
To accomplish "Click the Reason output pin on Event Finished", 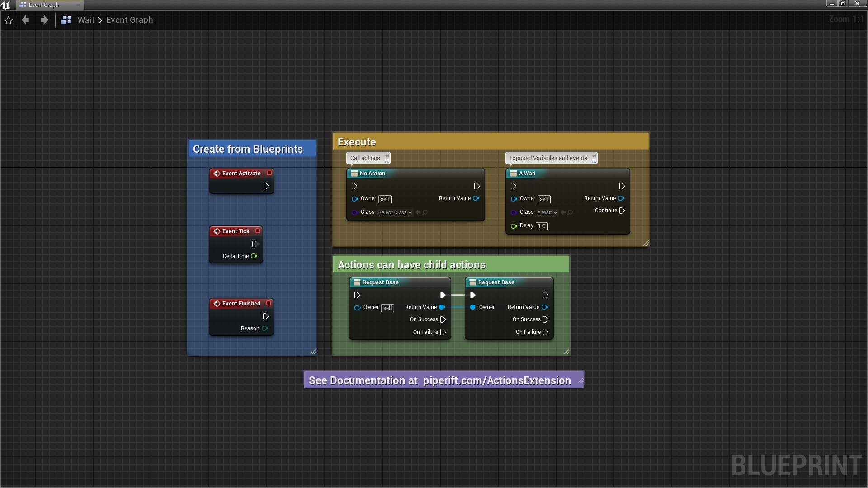I will pyautogui.click(x=265, y=328).
